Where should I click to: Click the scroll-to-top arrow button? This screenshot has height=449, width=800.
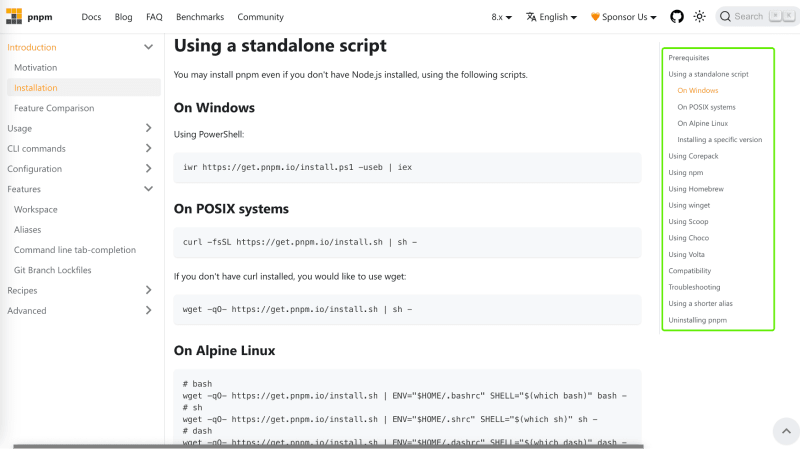click(x=786, y=431)
